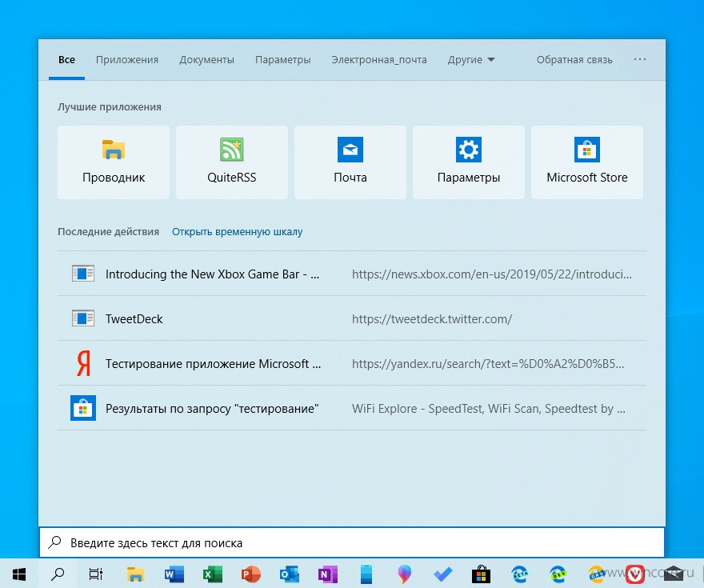Image resolution: width=704 pixels, height=588 pixels.
Task: Expand the Другие dropdown filter
Action: pos(471,60)
